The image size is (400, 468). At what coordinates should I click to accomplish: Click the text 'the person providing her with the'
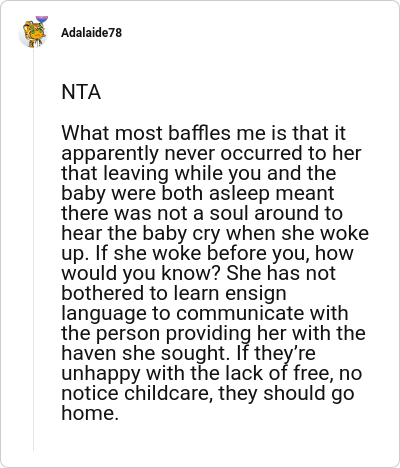click(213, 333)
